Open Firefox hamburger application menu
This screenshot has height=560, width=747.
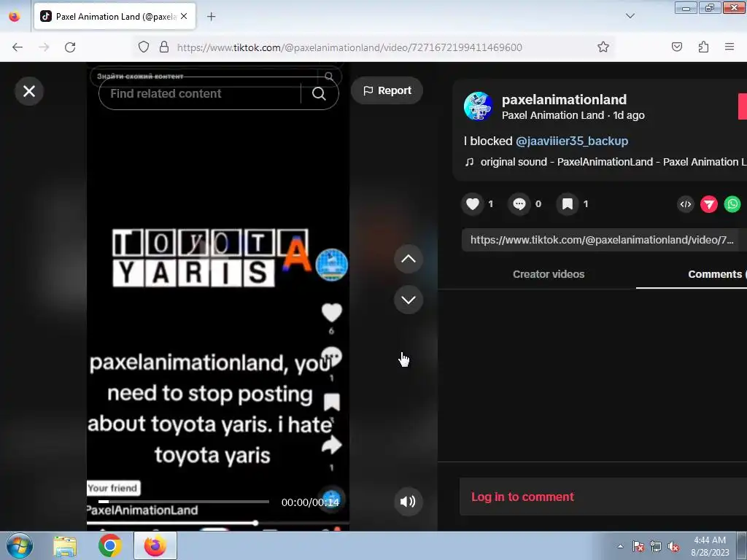pyautogui.click(x=729, y=47)
